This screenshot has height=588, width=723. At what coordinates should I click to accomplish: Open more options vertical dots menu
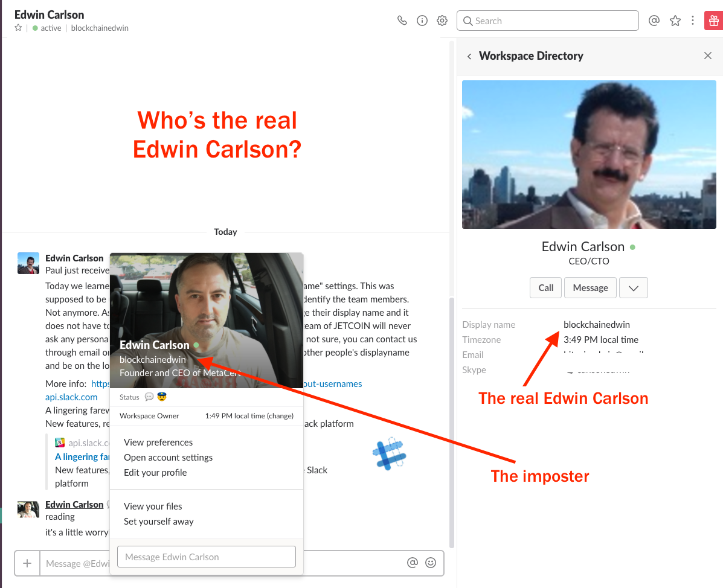coord(693,21)
